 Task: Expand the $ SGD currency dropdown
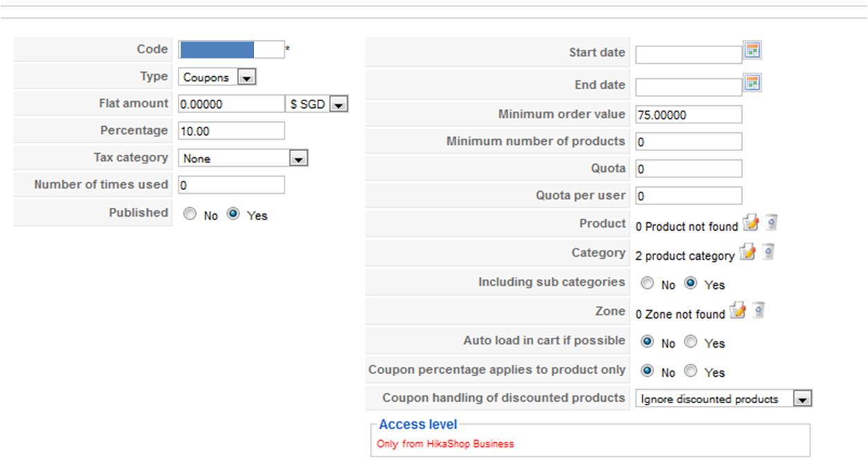click(x=317, y=104)
